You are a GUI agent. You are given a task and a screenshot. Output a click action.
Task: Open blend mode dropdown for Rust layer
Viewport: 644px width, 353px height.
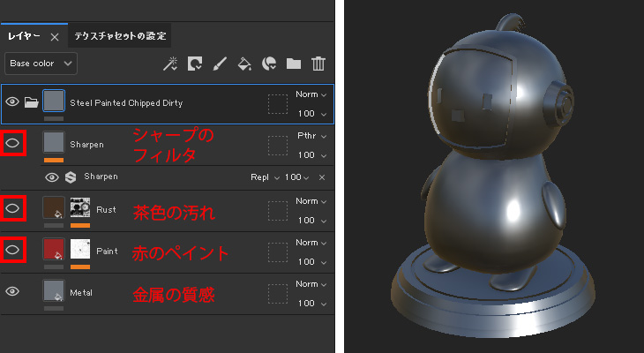311,201
